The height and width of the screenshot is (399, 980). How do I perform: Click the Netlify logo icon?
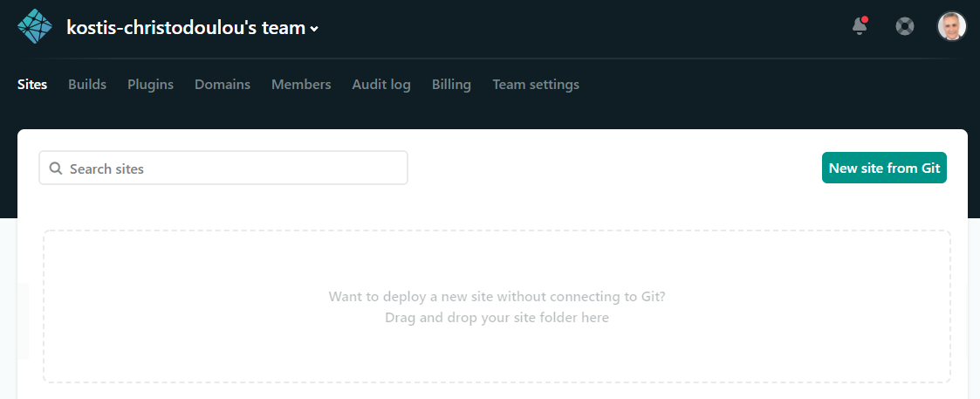[35, 26]
